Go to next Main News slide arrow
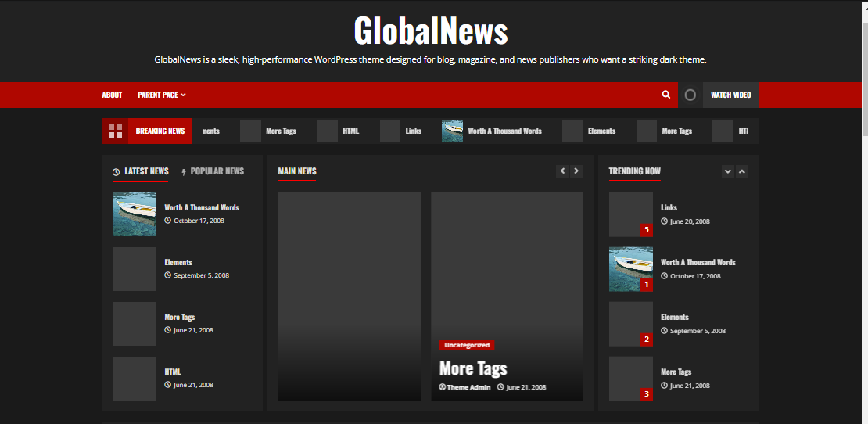 point(577,171)
